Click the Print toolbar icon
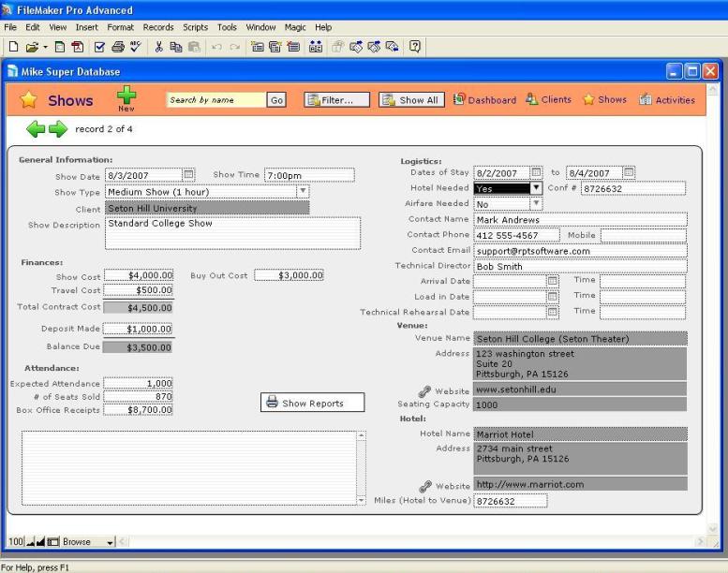Screen dimensions: 728x573 [118, 47]
